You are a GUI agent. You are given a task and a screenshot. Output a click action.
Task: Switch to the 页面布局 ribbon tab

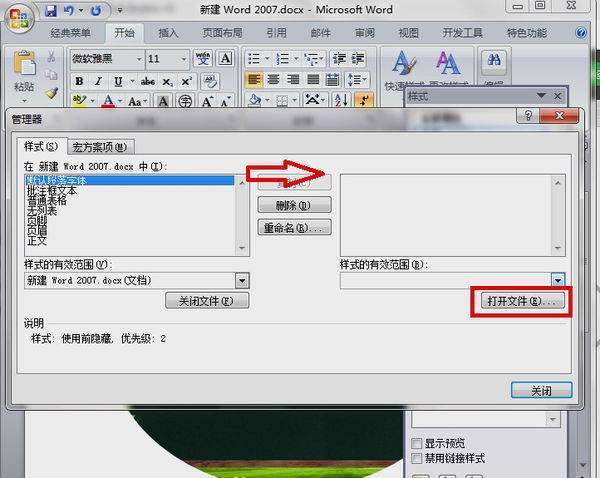[x=222, y=33]
